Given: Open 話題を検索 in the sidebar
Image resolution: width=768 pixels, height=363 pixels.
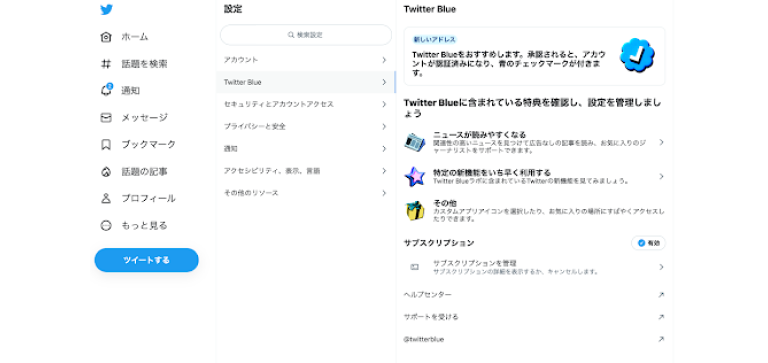Looking at the screenshot, I should point(144,64).
